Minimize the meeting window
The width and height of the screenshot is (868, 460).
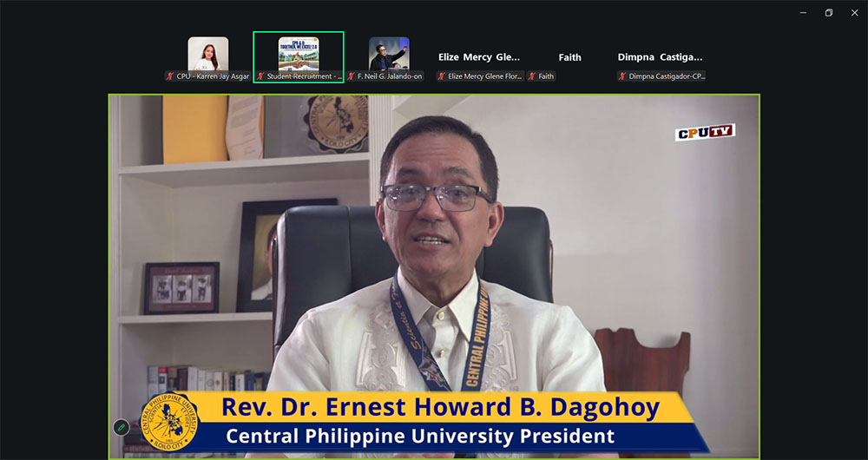click(x=804, y=12)
